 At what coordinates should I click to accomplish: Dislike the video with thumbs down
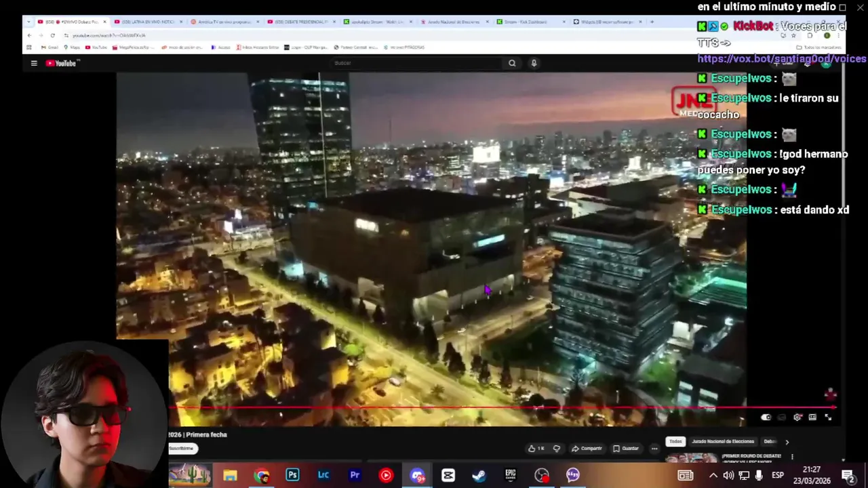tap(557, 448)
